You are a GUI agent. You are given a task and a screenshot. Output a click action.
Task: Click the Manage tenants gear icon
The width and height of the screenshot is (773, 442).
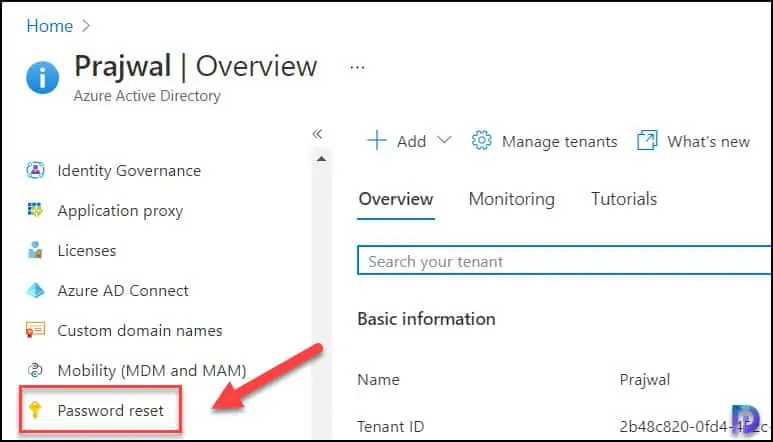coord(482,140)
